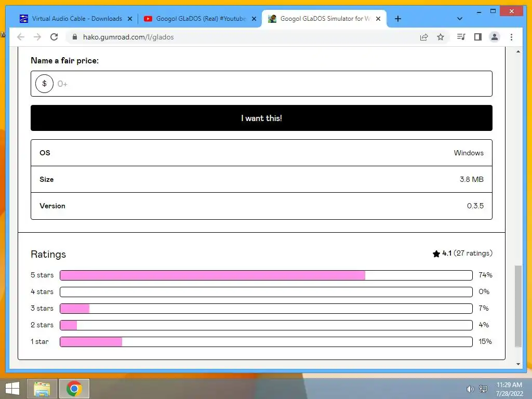This screenshot has width=532, height=399.
Task: Share this page via share icon
Action: 424,37
